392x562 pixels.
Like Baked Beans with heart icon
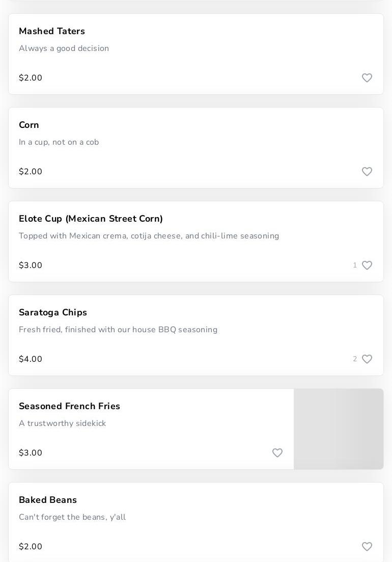[367, 547]
